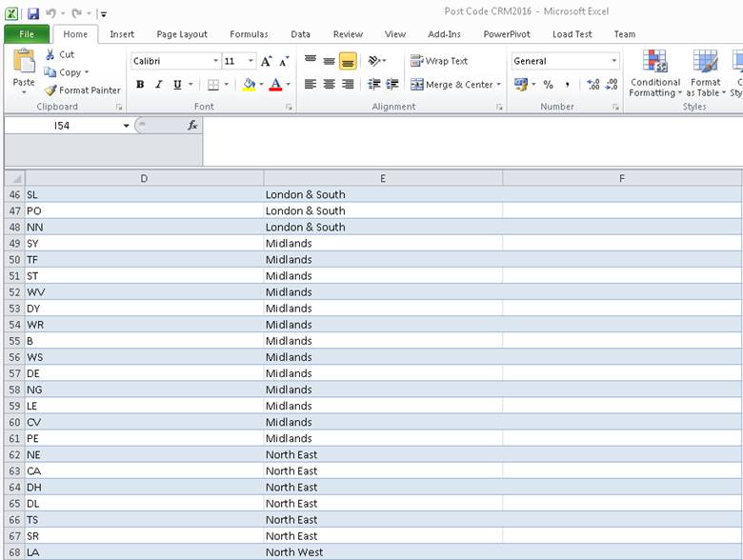Viewport: 743px width, 560px height.
Task: Click the Paste clipboard icon
Action: tap(24, 62)
